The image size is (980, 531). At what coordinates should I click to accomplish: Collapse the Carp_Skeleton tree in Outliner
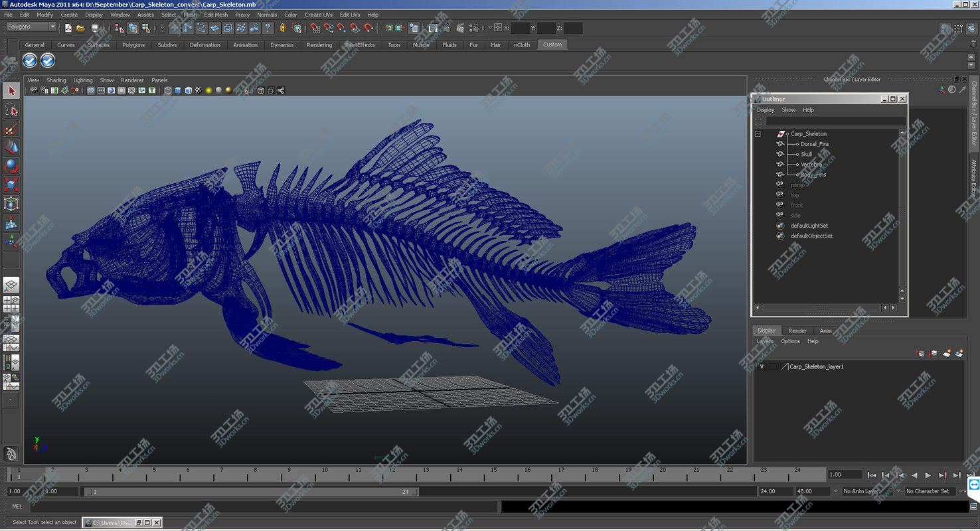point(758,133)
